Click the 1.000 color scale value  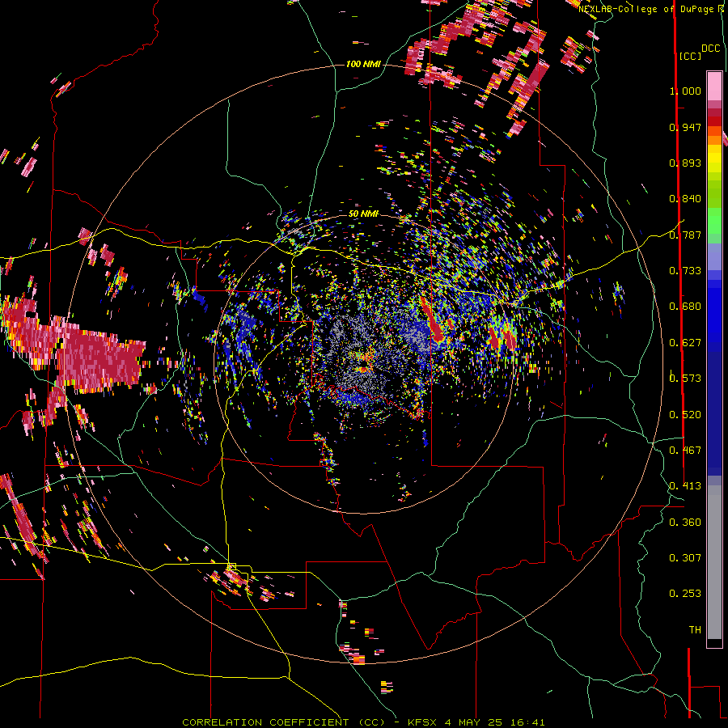(x=685, y=91)
